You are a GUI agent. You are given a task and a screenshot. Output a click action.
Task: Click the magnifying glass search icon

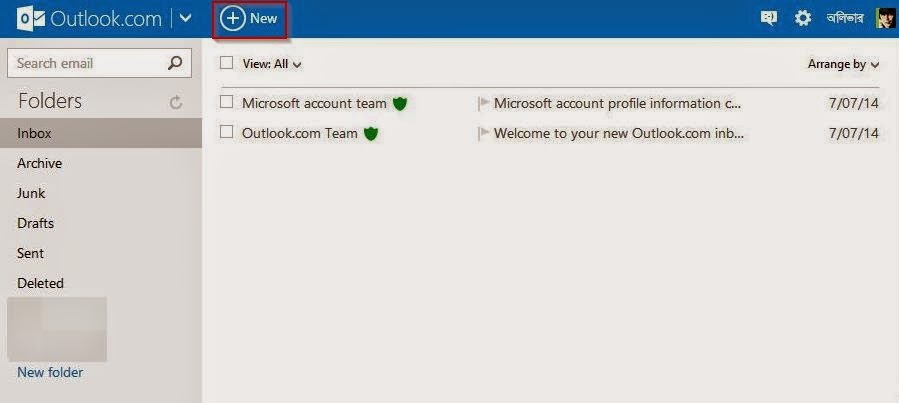(x=175, y=63)
